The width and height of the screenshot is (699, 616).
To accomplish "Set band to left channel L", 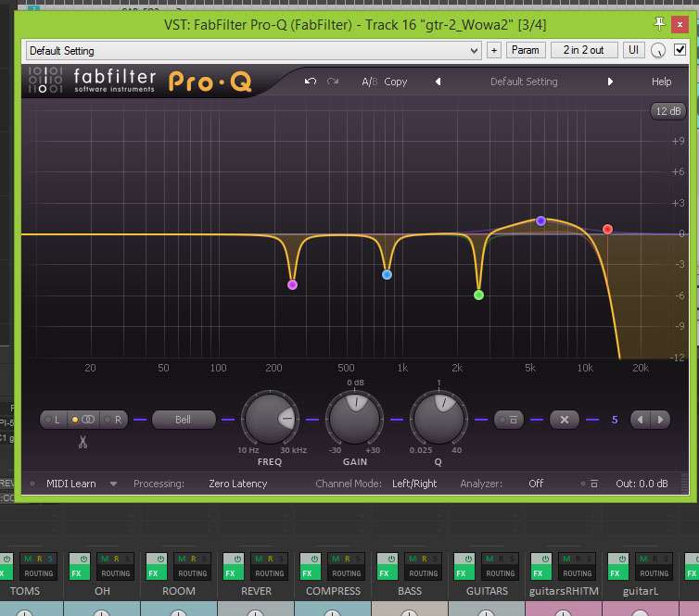I will [53, 420].
